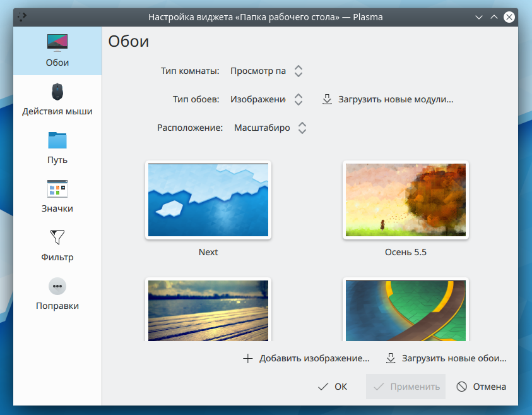This screenshot has height=415, width=532.
Task: Switch to the Значки tab label
Action: (x=57, y=208)
